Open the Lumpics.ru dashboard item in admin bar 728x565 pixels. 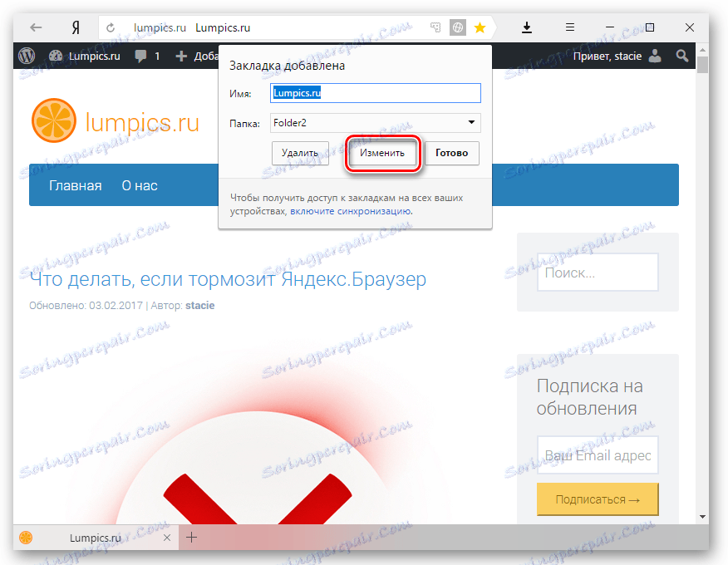84,56
